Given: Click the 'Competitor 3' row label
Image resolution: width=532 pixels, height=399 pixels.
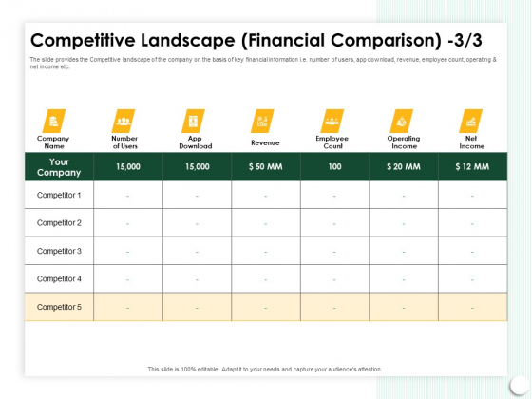Looking at the screenshot, I should [x=59, y=251].
